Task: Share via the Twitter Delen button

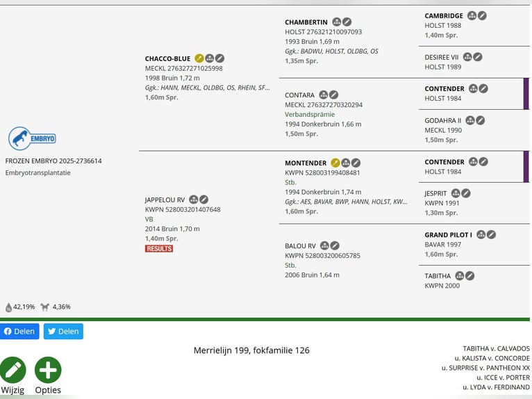Action: pyautogui.click(x=63, y=332)
